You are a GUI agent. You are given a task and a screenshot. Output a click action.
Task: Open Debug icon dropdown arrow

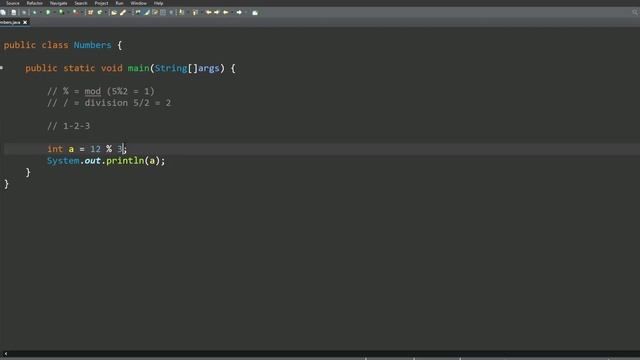[x=41, y=12]
